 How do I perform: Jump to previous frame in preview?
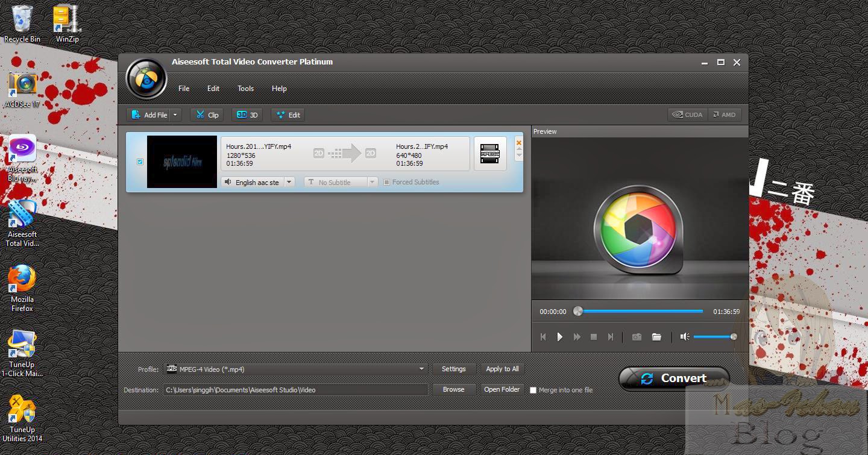point(543,337)
